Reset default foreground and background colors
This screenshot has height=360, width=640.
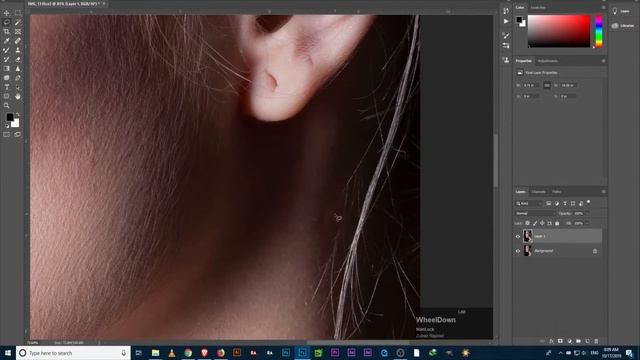(7, 126)
